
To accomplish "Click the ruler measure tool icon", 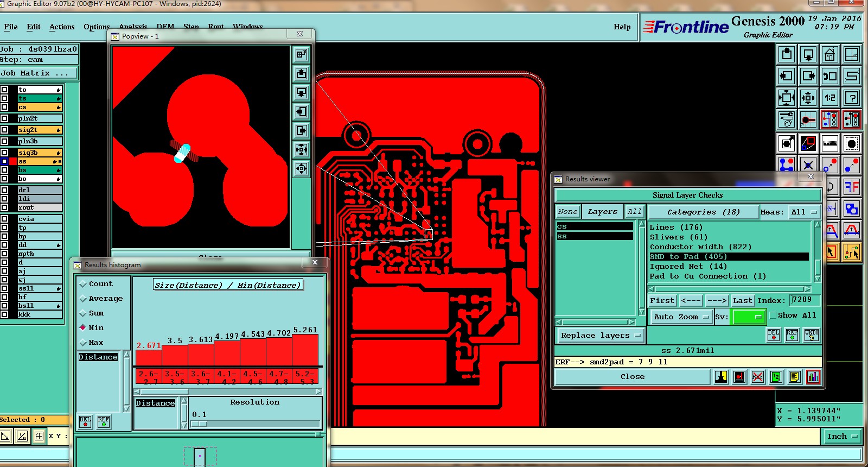I will [x=830, y=144].
